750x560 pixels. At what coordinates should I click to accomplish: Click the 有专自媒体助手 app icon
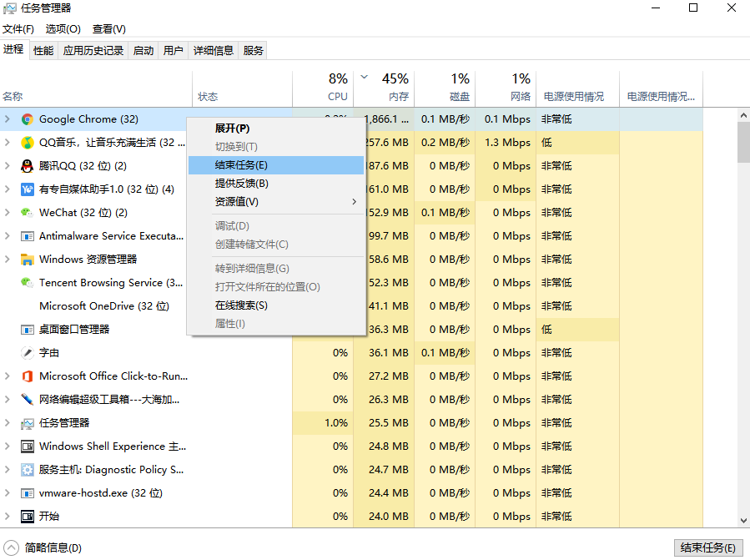(x=28, y=189)
